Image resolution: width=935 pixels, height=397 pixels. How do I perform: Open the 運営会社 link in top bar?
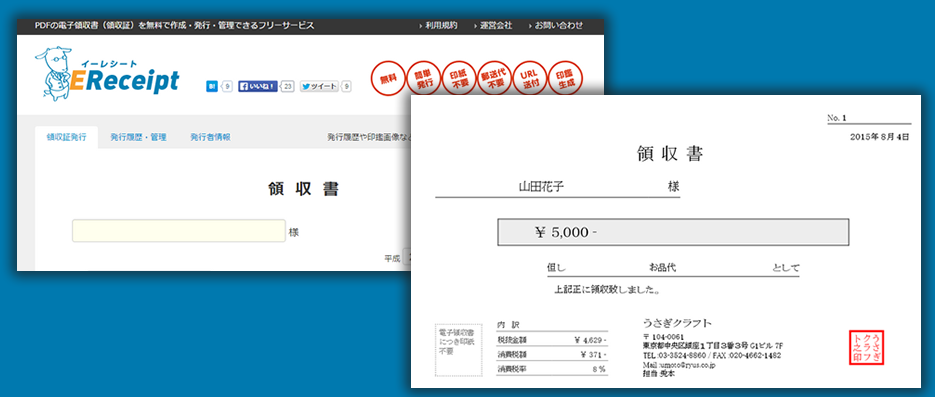[496, 26]
